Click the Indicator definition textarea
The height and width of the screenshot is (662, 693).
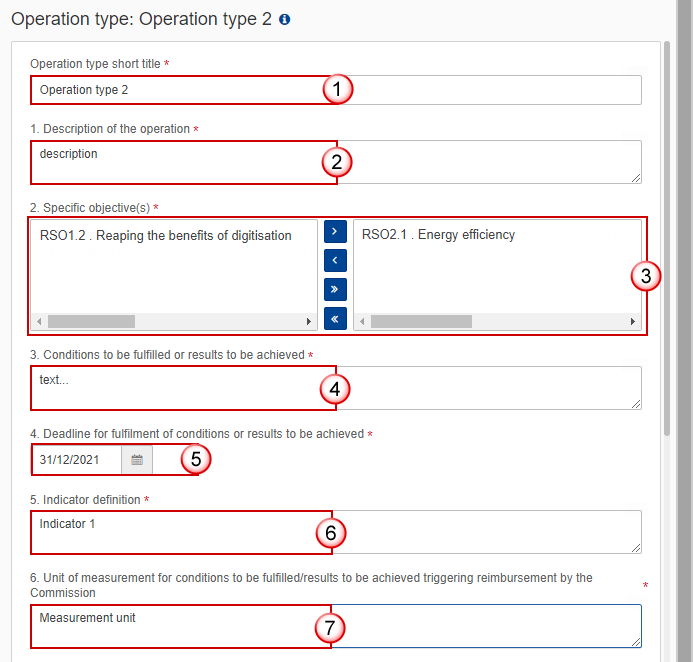[x=336, y=532]
